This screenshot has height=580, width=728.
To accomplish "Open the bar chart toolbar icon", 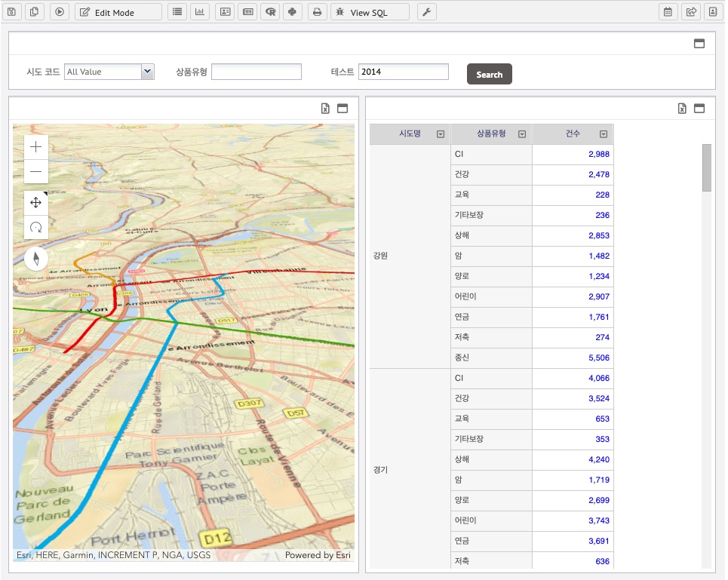I will [x=200, y=12].
